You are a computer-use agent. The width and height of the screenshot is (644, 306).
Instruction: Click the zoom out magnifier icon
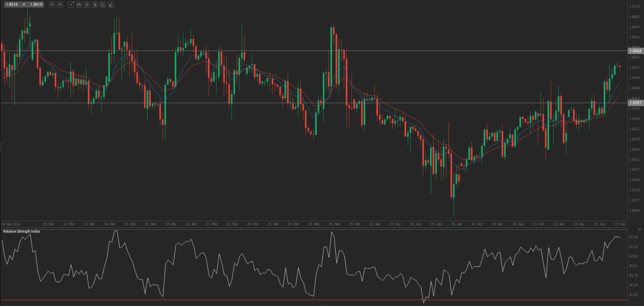coord(52,5)
